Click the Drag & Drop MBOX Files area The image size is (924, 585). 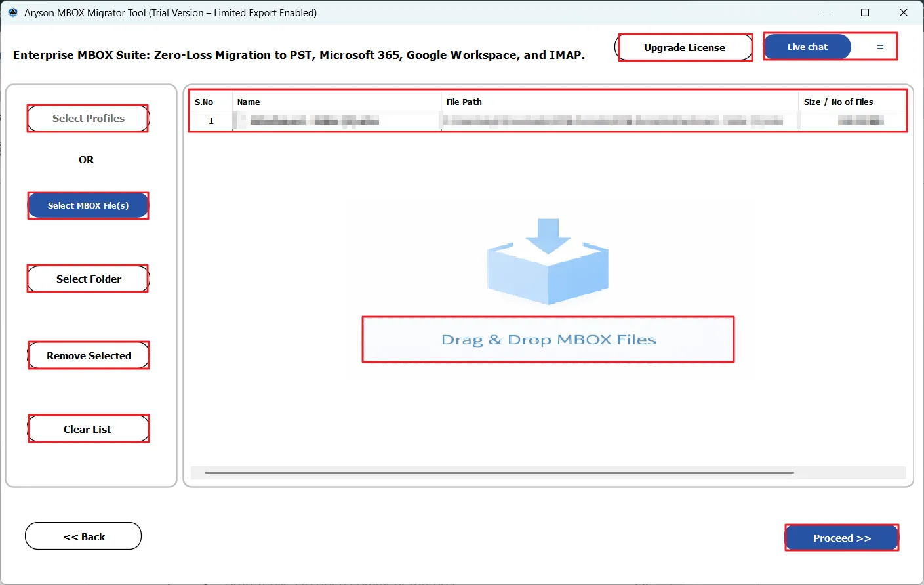(548, 340)
